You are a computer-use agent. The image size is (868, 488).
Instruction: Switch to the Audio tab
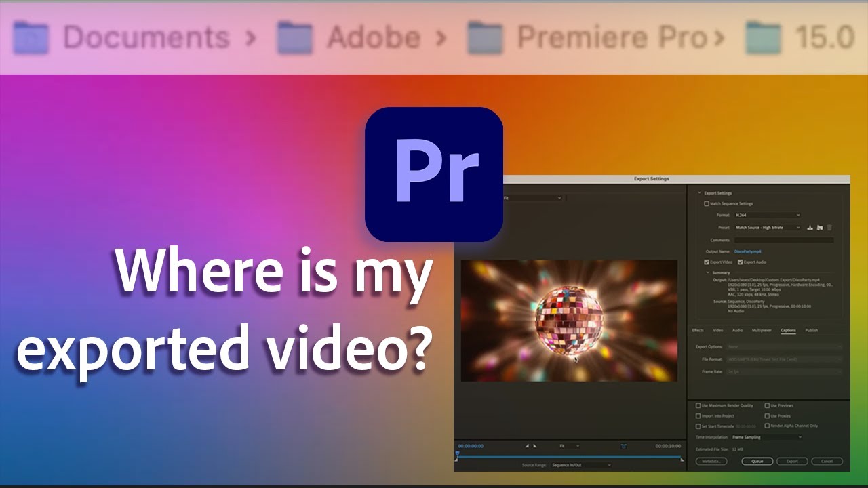coord(737,330)
